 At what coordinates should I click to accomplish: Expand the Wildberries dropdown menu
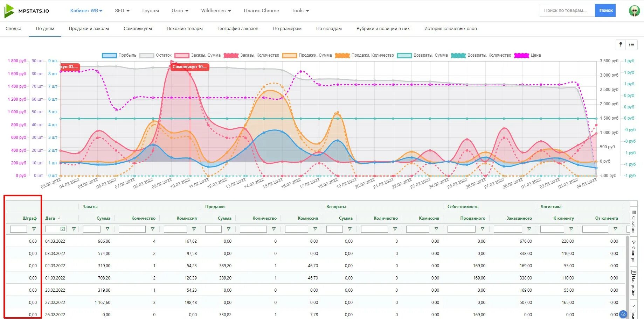[216, 10]
